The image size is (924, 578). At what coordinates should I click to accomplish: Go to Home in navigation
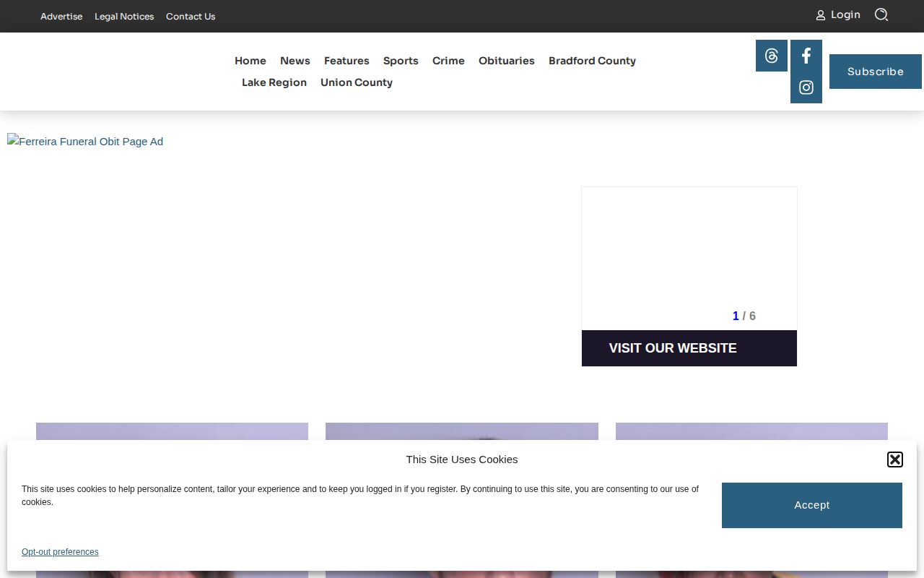(x=250, y=61)
